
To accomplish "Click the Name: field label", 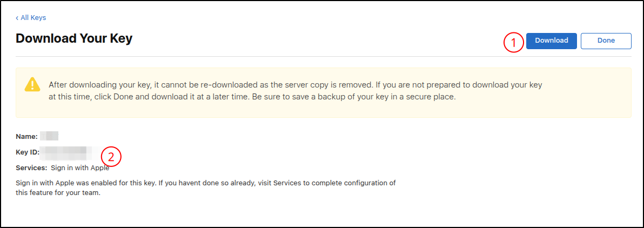I will pos(26,137).
